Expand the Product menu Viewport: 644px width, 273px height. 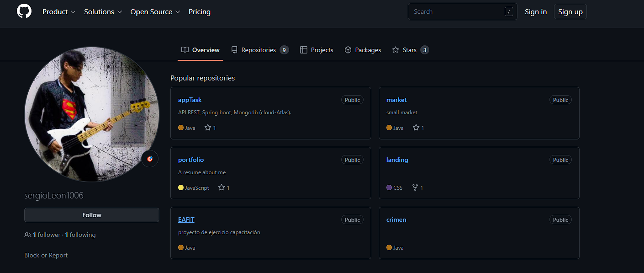(x=58, y=11)
